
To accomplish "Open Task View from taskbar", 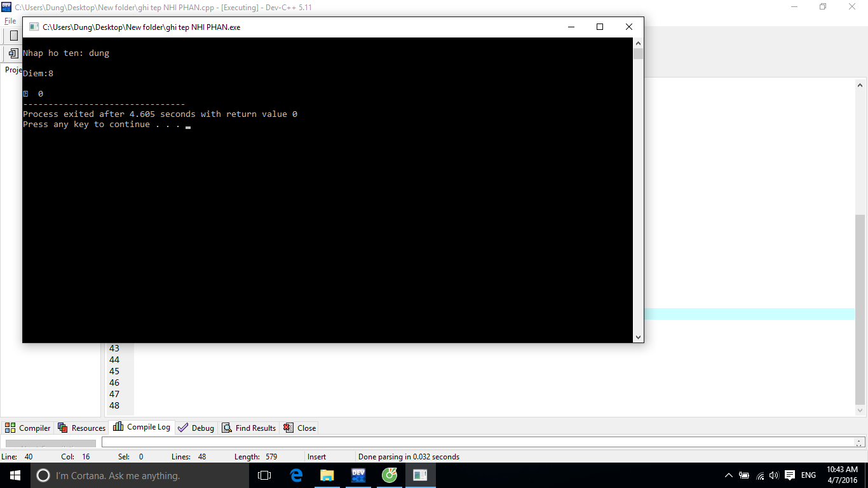I will pos(264,475).
